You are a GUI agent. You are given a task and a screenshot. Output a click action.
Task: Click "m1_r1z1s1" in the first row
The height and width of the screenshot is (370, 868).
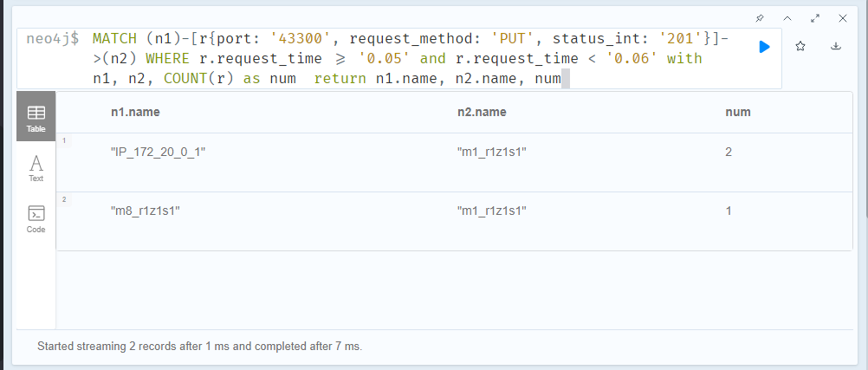click(491, 153)
